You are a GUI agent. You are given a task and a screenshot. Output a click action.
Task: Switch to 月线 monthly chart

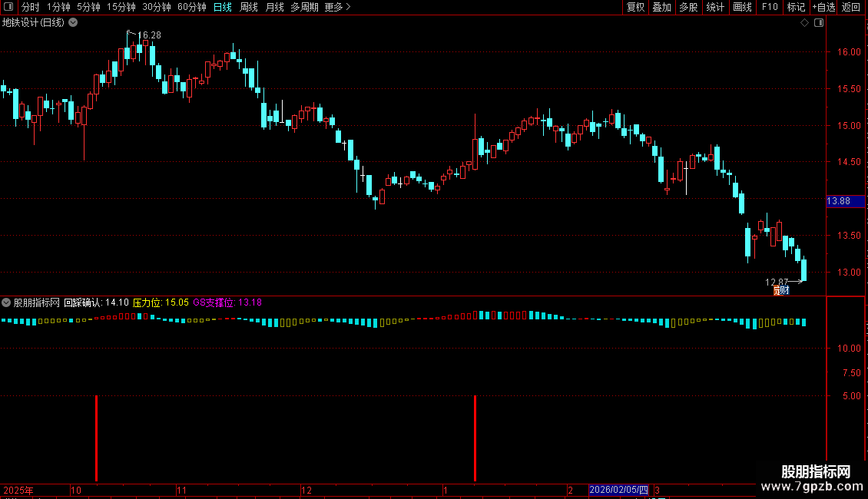[274, 7]
